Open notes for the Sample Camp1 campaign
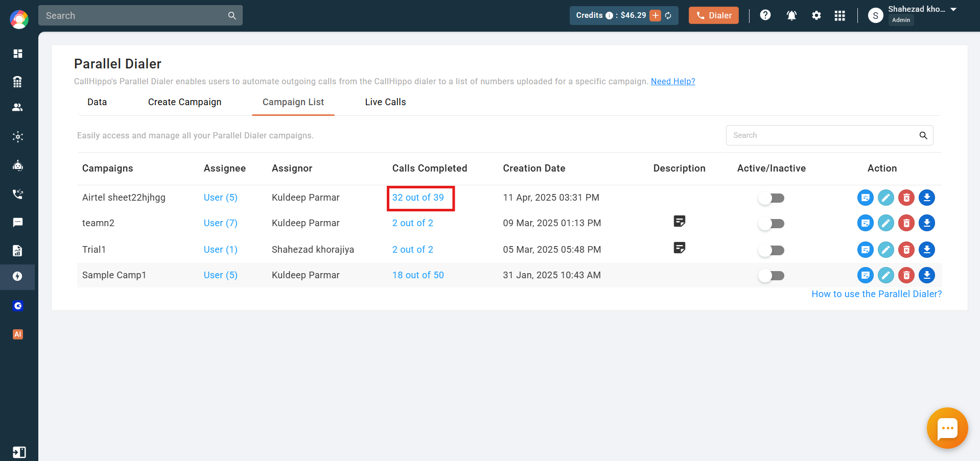The width and height of the screenshot is (980, 461). pos(866,275)
